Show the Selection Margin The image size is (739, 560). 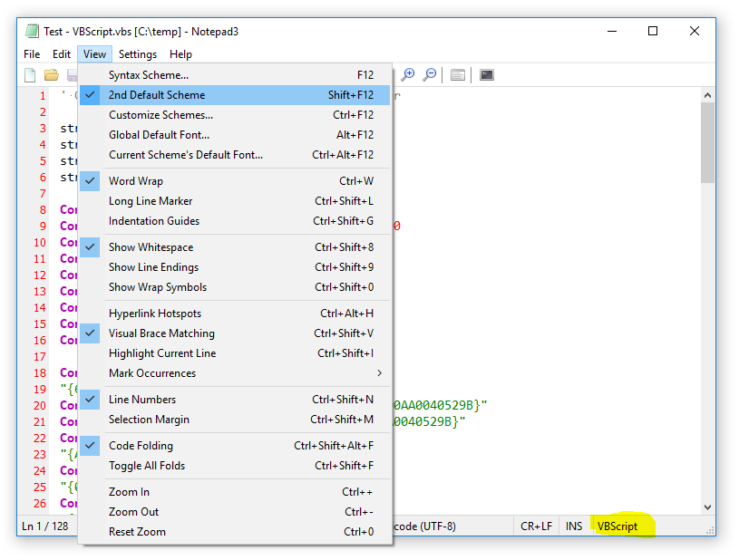[x=235, y=420]
